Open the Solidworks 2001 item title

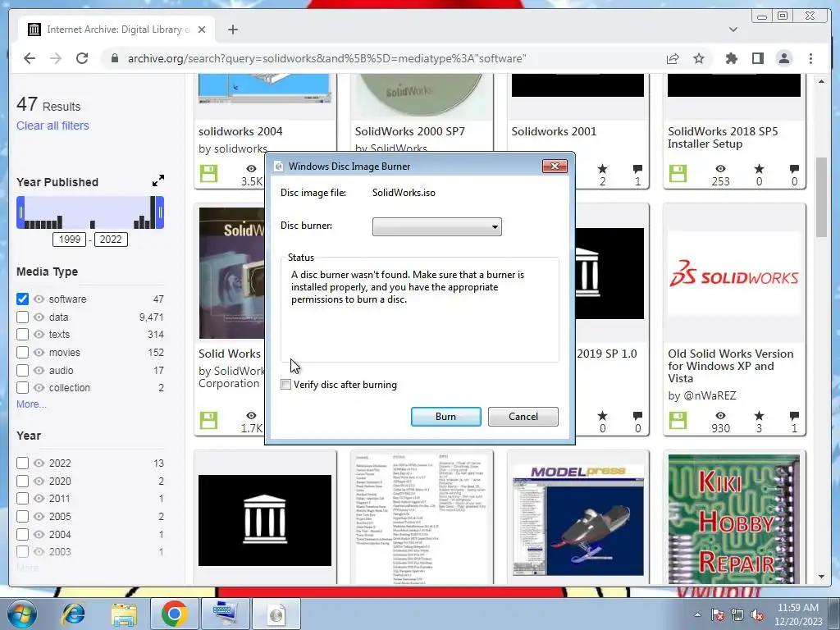[x=554, y=131]
